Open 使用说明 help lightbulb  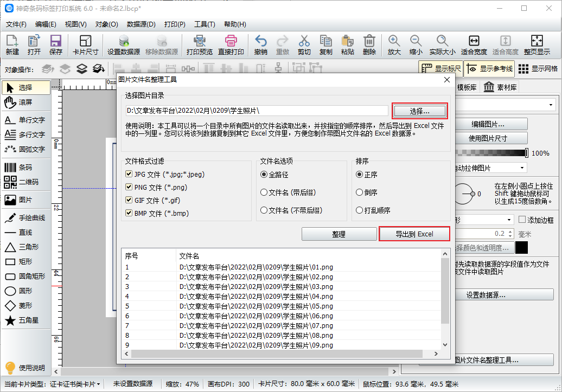25,368
